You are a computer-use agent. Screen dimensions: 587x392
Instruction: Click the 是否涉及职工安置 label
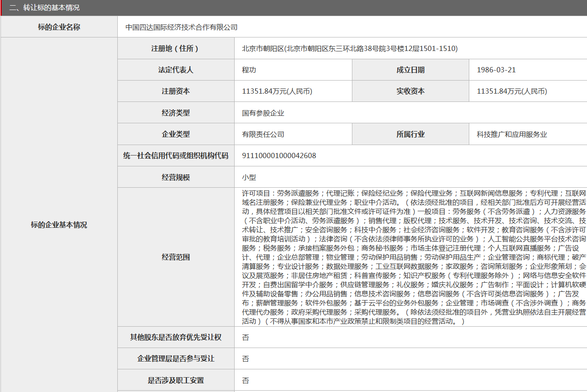click(176, 380)
